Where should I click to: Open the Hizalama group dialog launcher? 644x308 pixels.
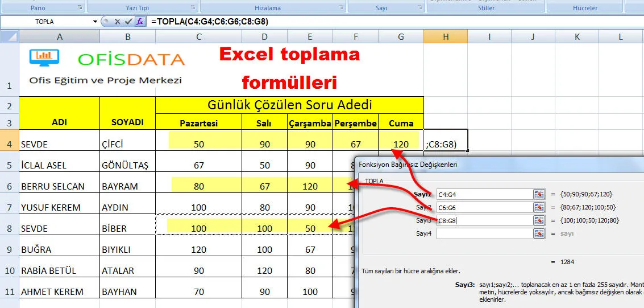tap(341, 8)
